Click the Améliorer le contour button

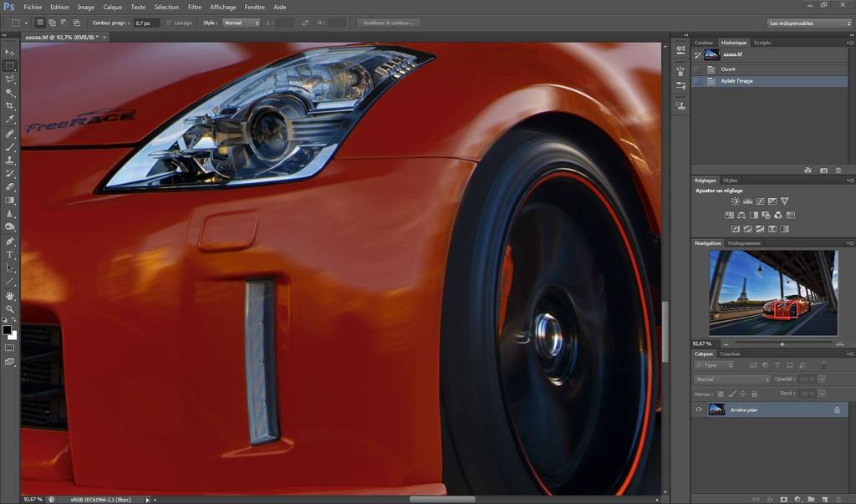389,23
